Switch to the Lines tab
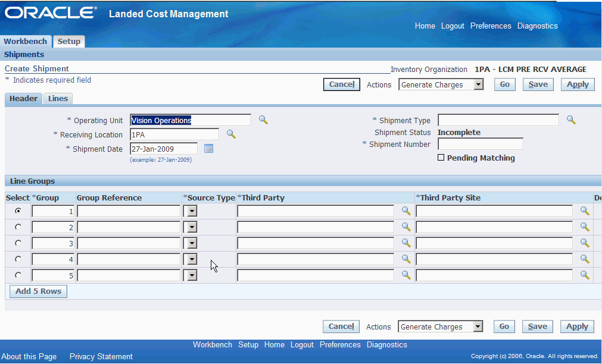Viewport: 602px width, 364px height. [x=58, y=99]
